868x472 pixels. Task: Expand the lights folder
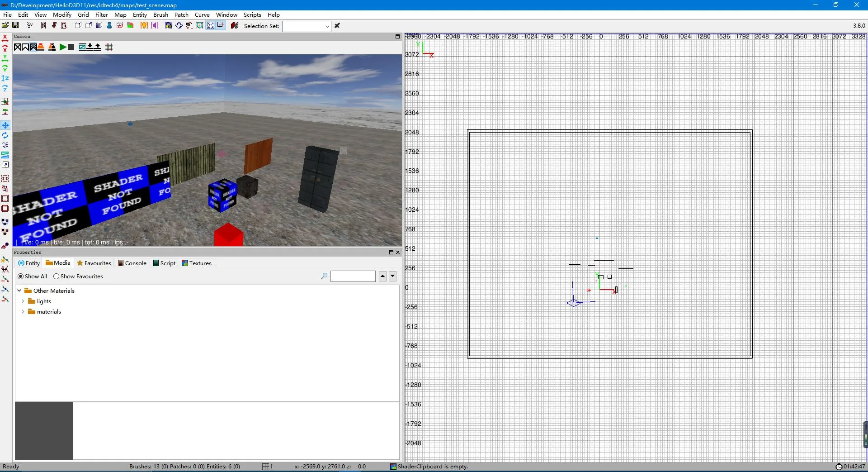point(23,301)
